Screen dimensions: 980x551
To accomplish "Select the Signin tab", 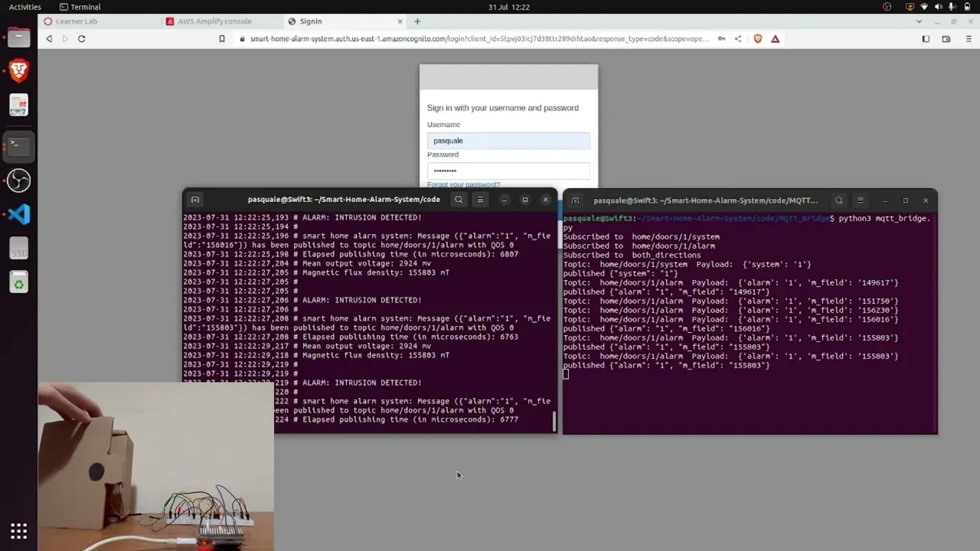I will pos(345,21).
